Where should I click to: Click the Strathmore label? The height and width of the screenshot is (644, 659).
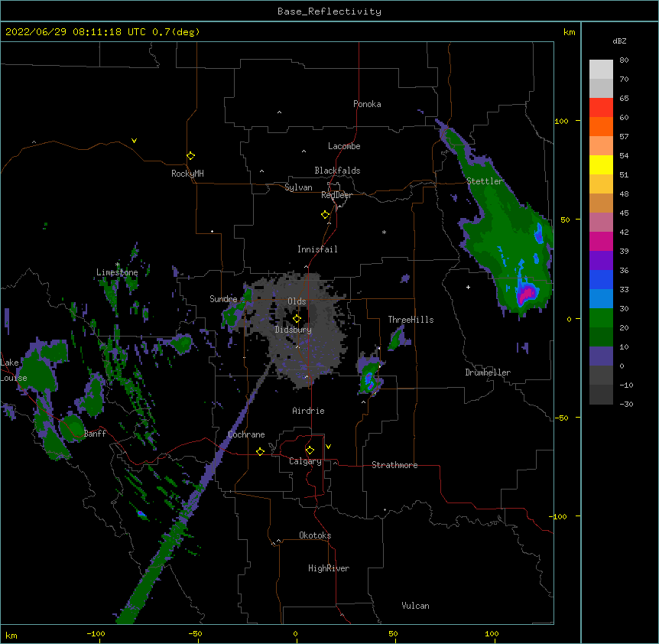(394, 465)
